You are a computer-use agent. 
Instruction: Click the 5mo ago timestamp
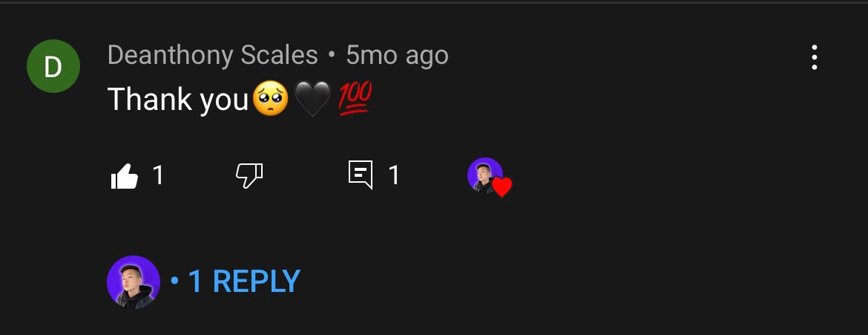click(397, 56)
